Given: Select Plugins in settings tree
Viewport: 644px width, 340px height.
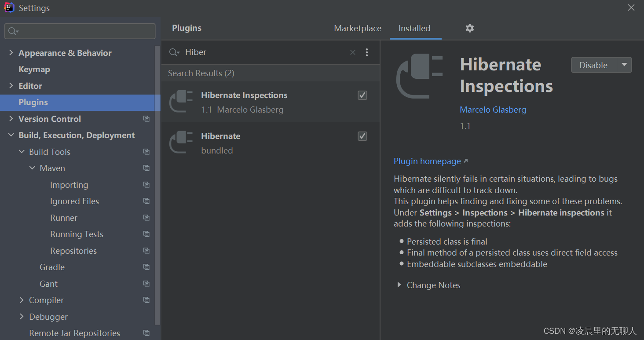Looking at the screenshot, I should click(x=80, y=102).
